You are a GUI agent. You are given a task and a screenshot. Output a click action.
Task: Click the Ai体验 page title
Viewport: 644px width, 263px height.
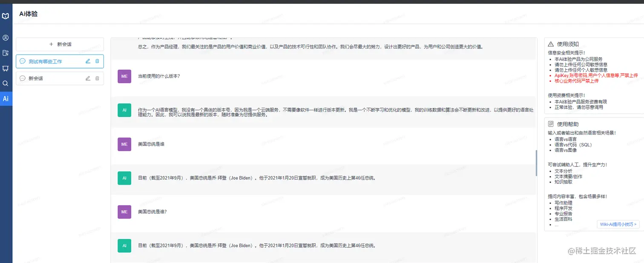pos(29,14)
